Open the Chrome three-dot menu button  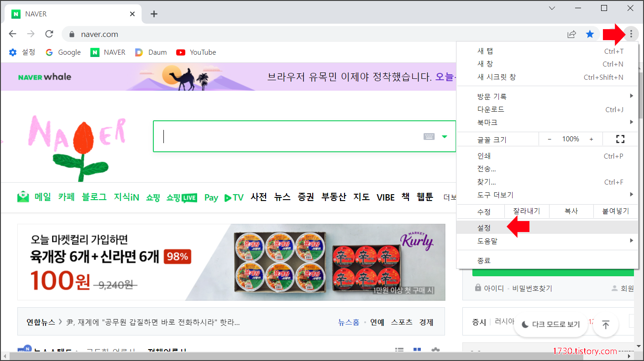631,34
